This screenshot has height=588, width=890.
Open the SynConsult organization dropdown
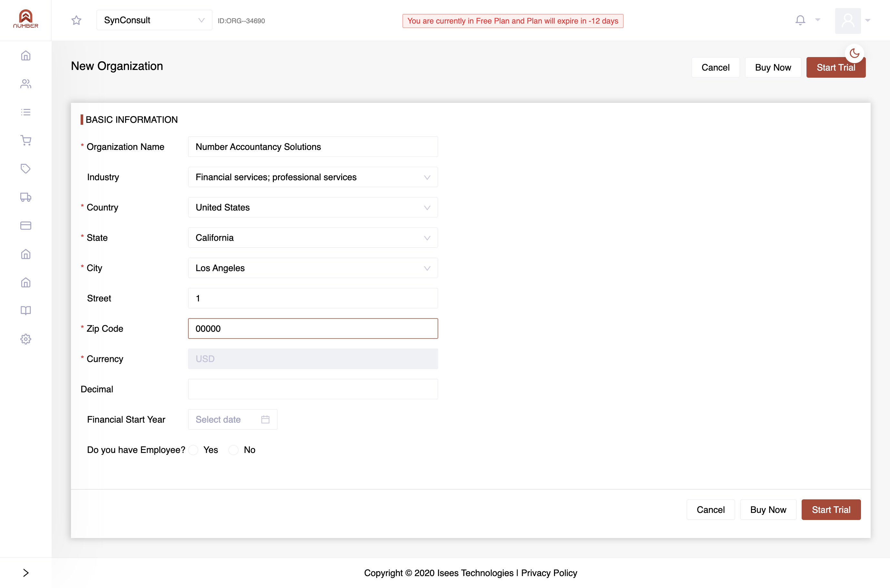click(154, 20)
